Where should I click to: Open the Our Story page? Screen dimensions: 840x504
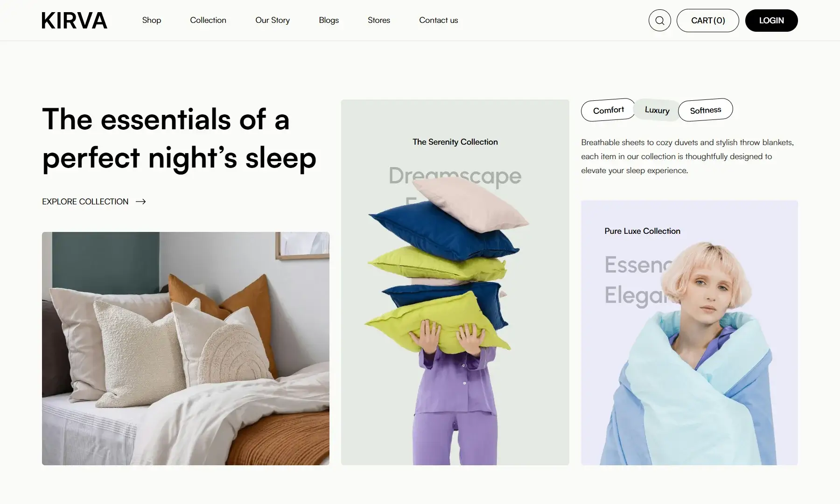273,20
